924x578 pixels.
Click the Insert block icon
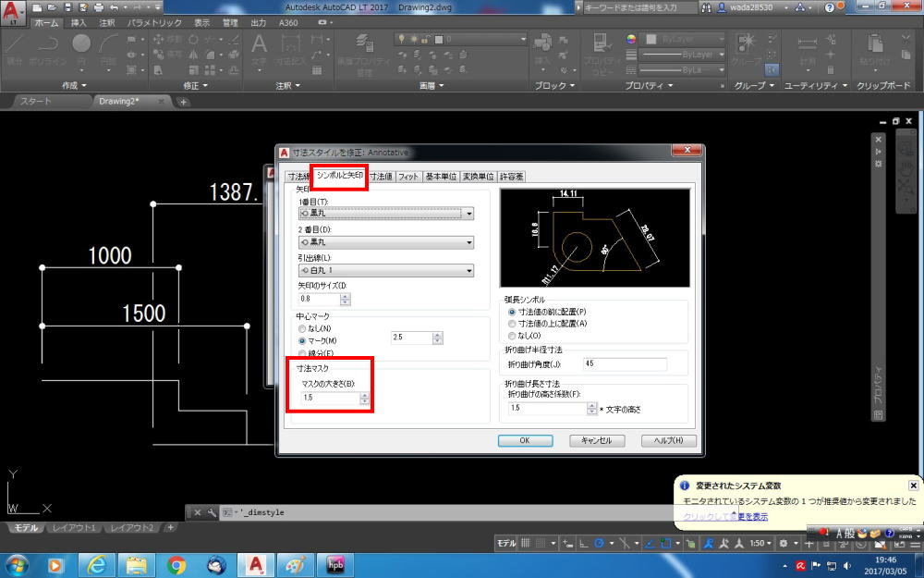click(542, 49)
